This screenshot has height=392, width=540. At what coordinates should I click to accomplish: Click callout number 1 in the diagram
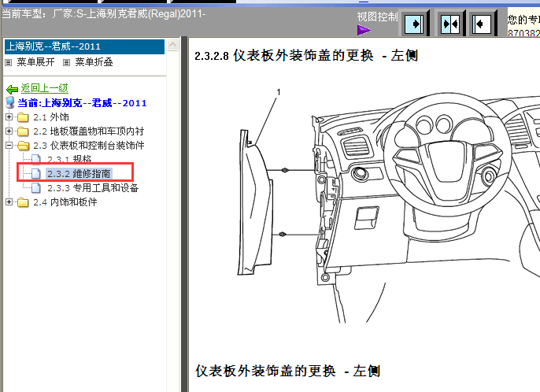point(279,92)
